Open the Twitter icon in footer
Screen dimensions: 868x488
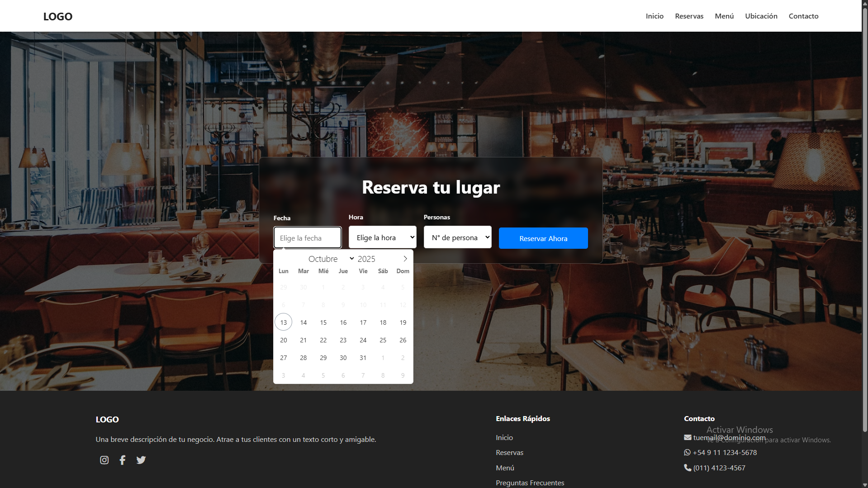(x=141, y=460)
